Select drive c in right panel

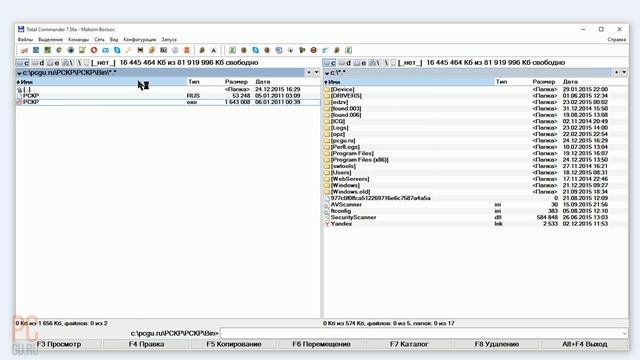[x=329, y=62]
